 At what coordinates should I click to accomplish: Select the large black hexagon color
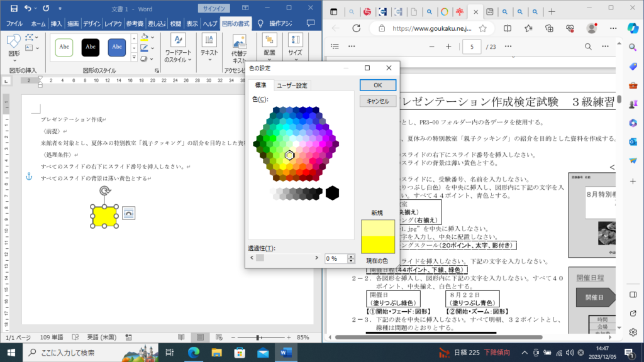click(x=332, y=193)
